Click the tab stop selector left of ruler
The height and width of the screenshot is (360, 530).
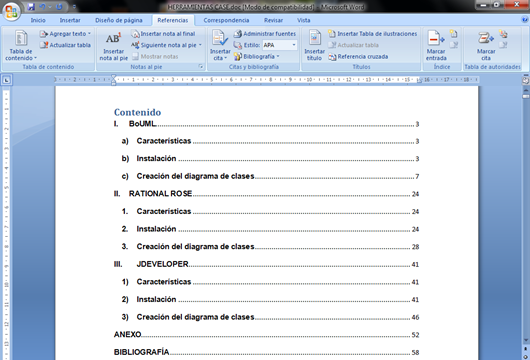point(6,80)
